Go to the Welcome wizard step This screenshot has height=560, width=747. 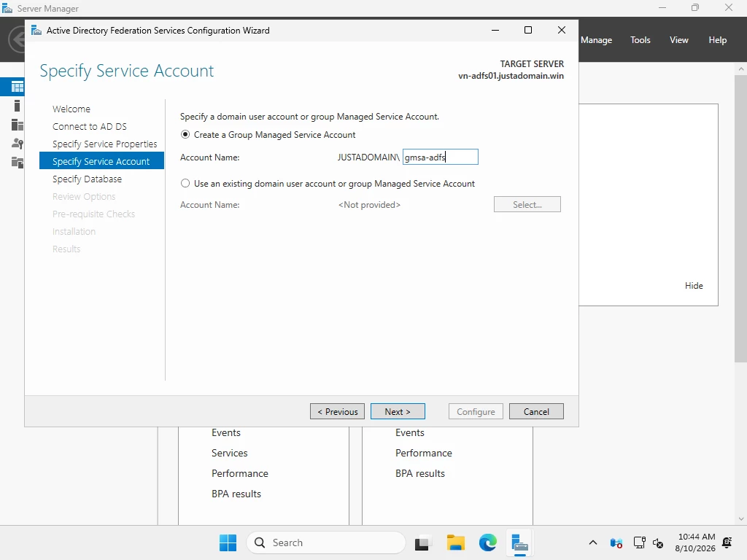71,109
